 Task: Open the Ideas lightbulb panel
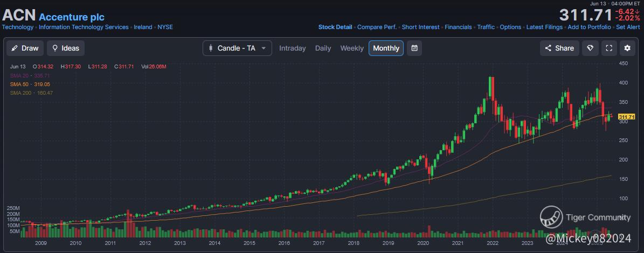click(x=65, y=48)
